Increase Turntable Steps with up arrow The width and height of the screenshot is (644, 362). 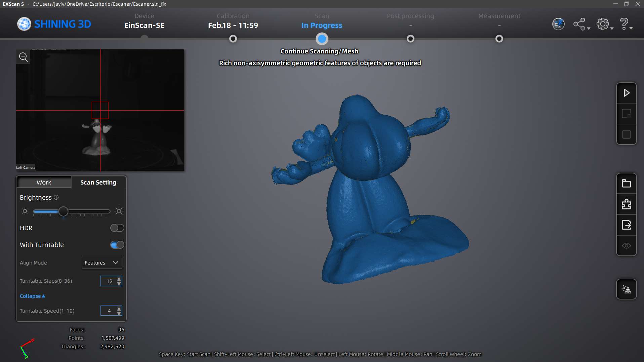point(119,279)
